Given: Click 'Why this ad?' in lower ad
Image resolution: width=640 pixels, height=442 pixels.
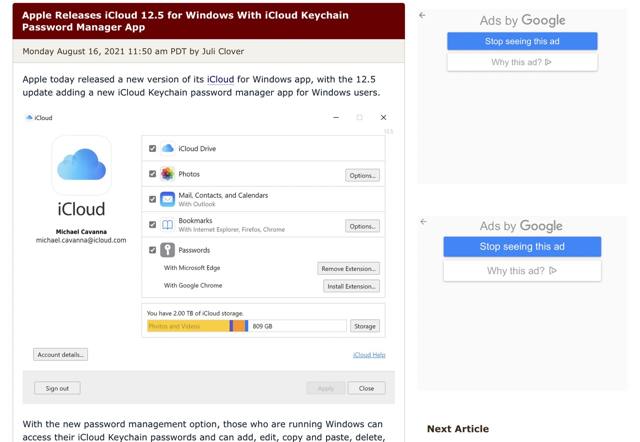Looking at the screenshot, I should (522, 271).
